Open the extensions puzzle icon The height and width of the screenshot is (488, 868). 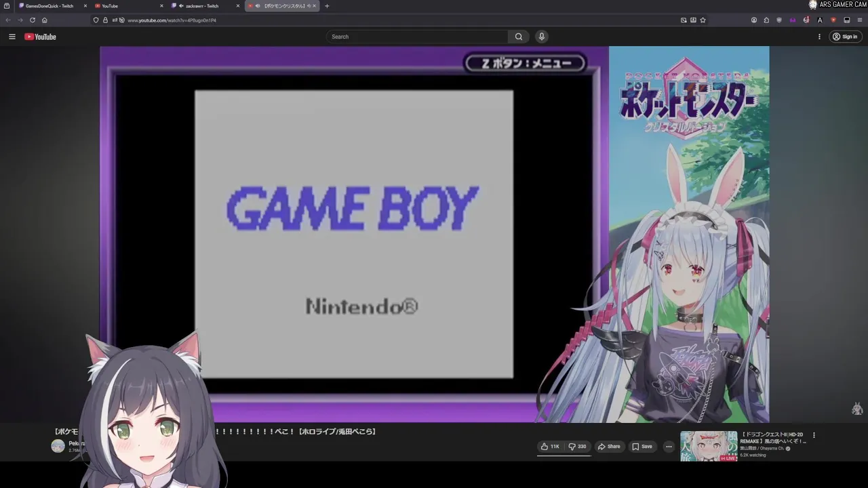click(766, 20)
